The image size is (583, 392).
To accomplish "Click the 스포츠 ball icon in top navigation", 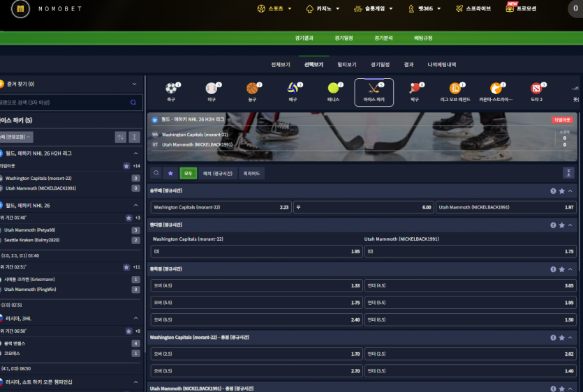I will tap(261, 8).
